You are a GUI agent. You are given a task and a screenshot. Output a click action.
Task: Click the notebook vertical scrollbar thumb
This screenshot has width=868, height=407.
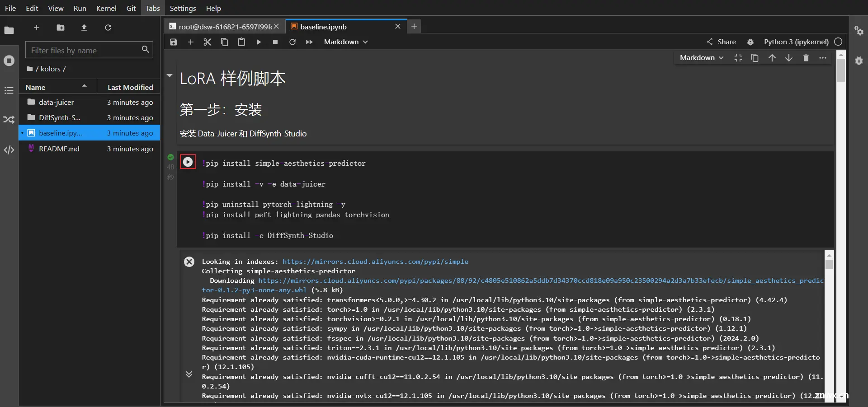[841, 70]
